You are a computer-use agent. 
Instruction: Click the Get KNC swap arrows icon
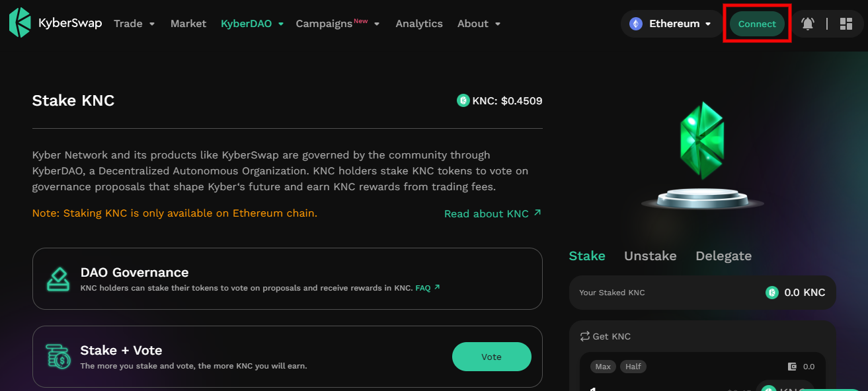tap(584, 336)
